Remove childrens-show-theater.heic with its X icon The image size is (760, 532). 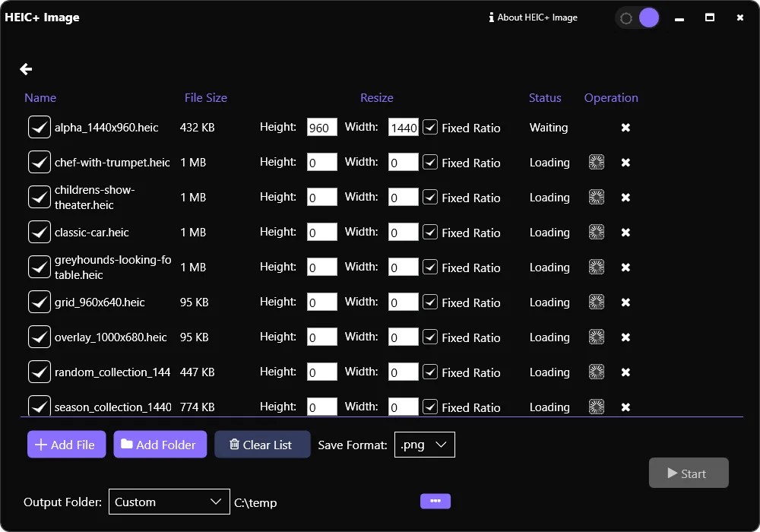[x=625, y=197]
